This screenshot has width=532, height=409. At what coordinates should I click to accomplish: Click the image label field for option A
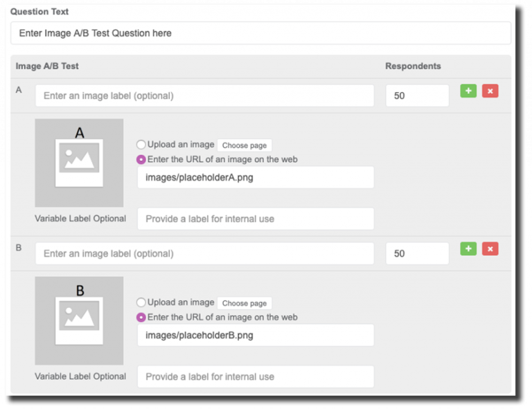[x=204, y=96]
